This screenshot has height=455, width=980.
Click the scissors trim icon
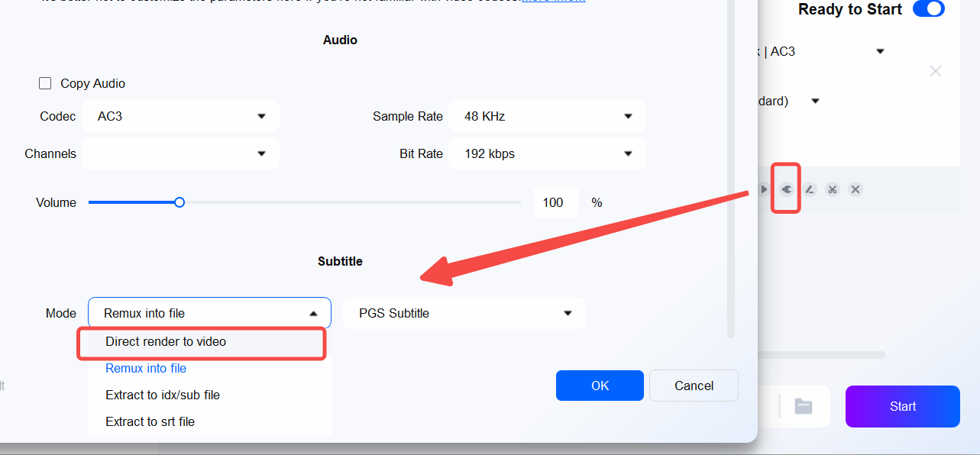[833, 189]
